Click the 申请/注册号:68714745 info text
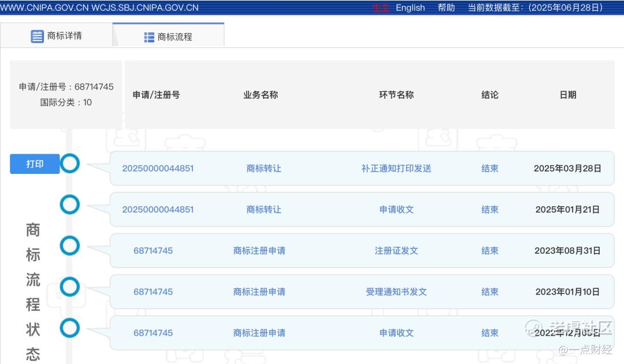The height and width of the screenshot is (364, 624). coord(66,87)
